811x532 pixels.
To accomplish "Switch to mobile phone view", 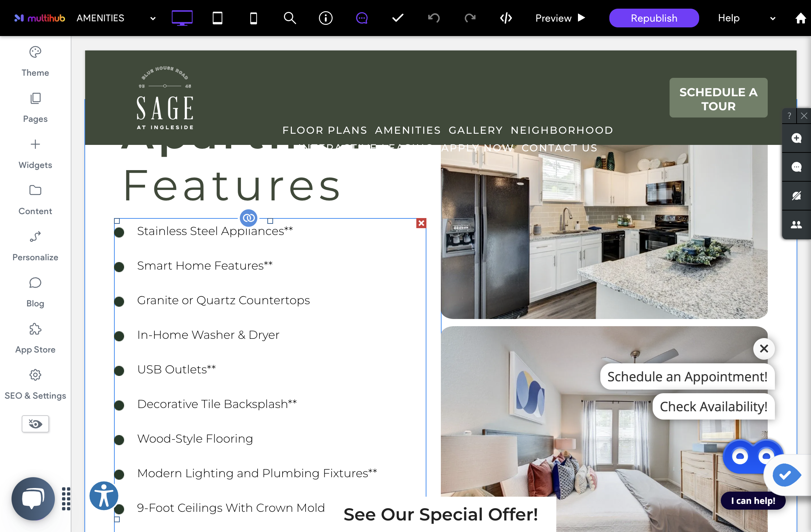I will 254,18.
